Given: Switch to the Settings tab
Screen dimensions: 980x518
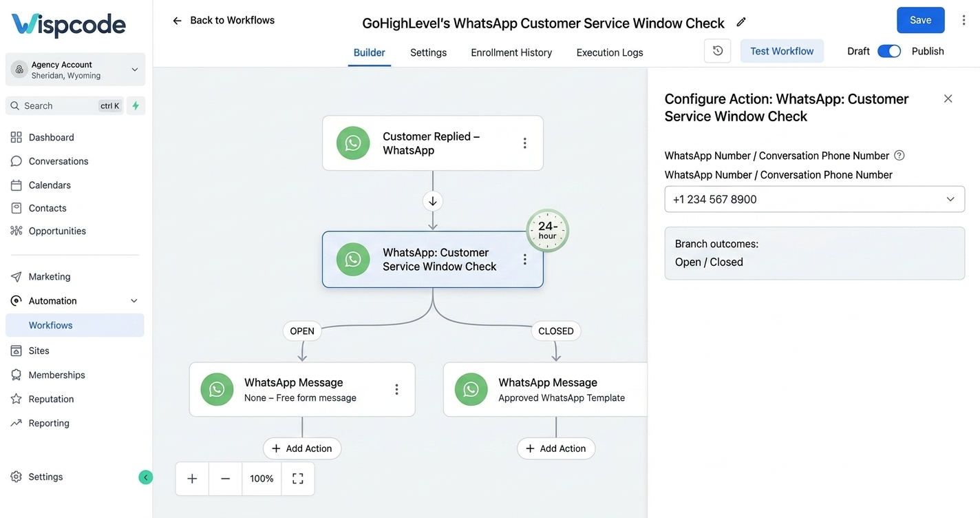Looking at the screenshot, I should [428, 52].
